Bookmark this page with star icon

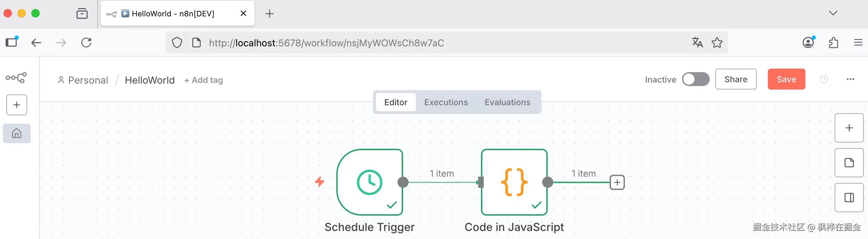(x=717, y=43)
